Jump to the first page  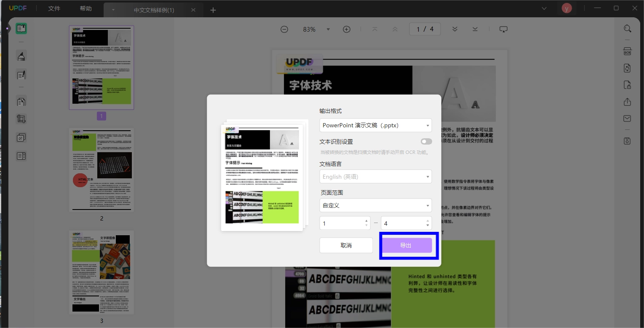click(375, 29)
